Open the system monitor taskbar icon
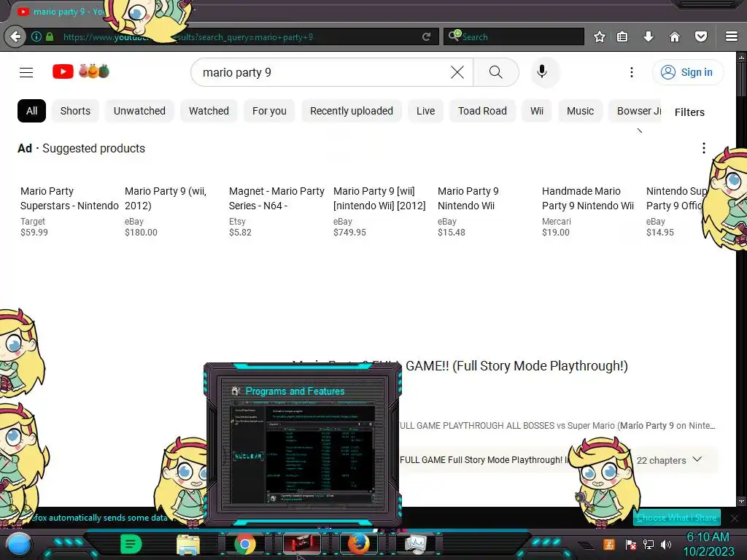This screenshot has height=560, width=747. 415,544
